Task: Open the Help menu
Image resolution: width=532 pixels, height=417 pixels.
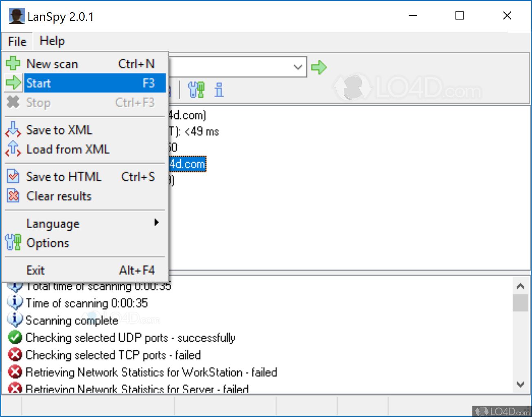Action: pos(52,41)
